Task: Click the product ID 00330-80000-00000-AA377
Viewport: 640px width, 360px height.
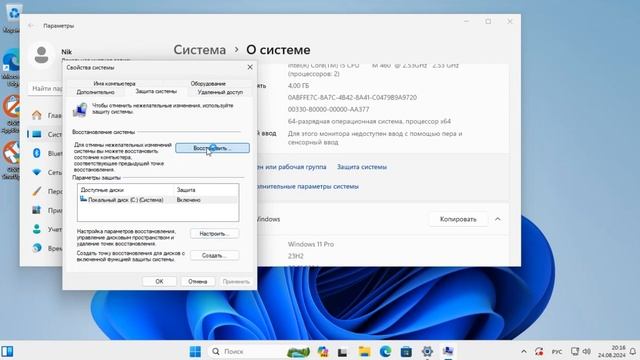Action: coord(328,109)
